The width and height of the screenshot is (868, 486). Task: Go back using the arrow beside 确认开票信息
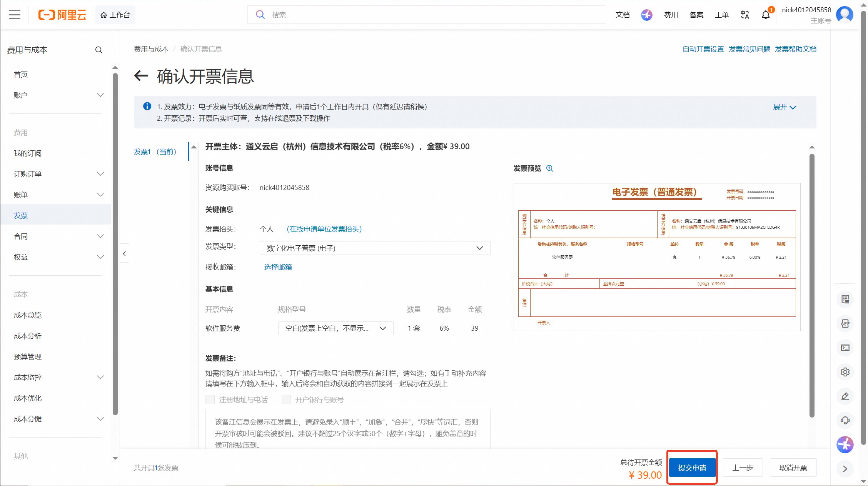[141, 76]
